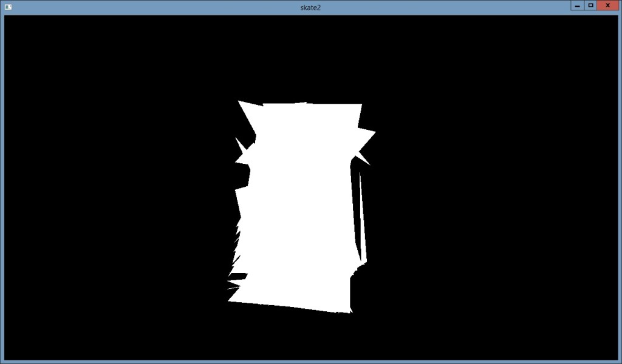Viewport: 622px width, 364px height.
Task: Close the skate2 window
Action: click(x=607, y=5)
